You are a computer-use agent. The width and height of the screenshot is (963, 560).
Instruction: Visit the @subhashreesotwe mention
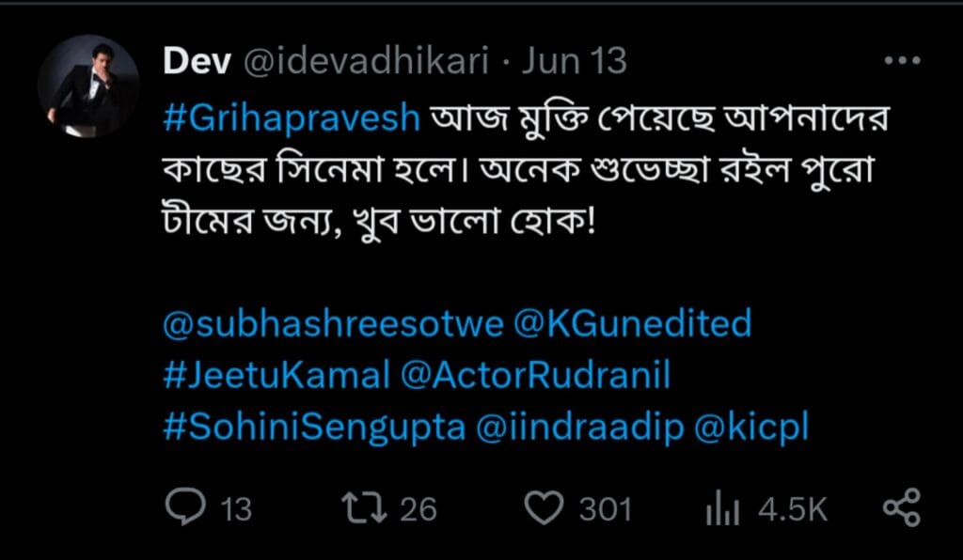pyautogui.click(x=333, y=324)
